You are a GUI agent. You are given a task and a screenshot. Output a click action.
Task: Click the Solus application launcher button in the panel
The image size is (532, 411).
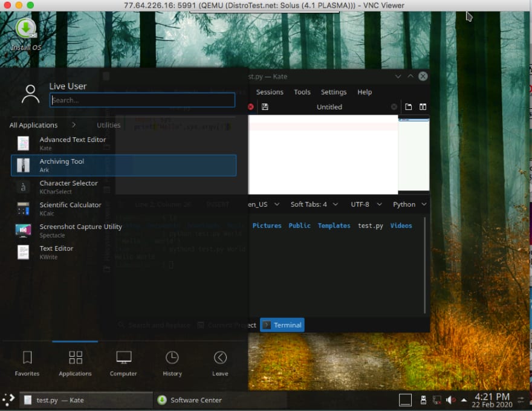coord(8,400)
